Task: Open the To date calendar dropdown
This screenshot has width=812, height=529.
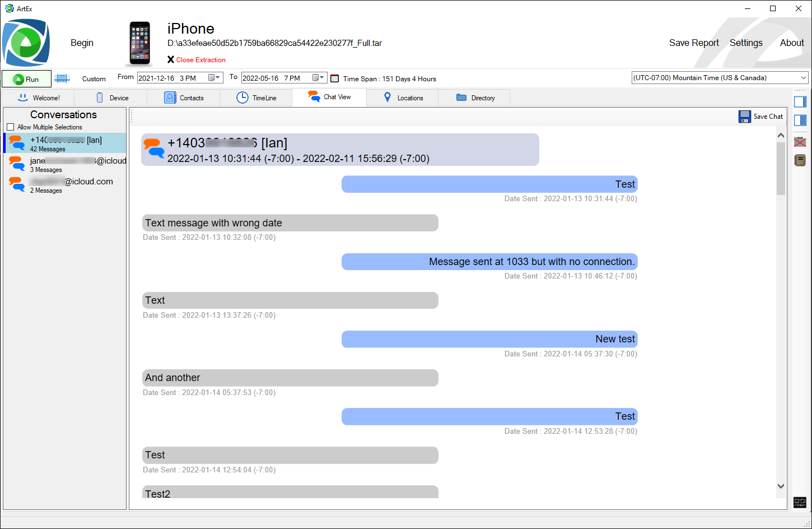Action: click(319, 78)
